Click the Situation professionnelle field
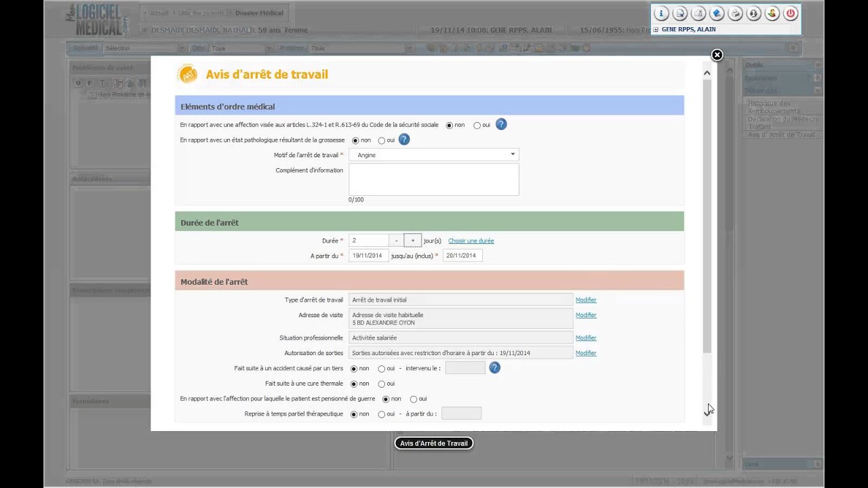This screenshot has width=868, height=488. [461, 338]
